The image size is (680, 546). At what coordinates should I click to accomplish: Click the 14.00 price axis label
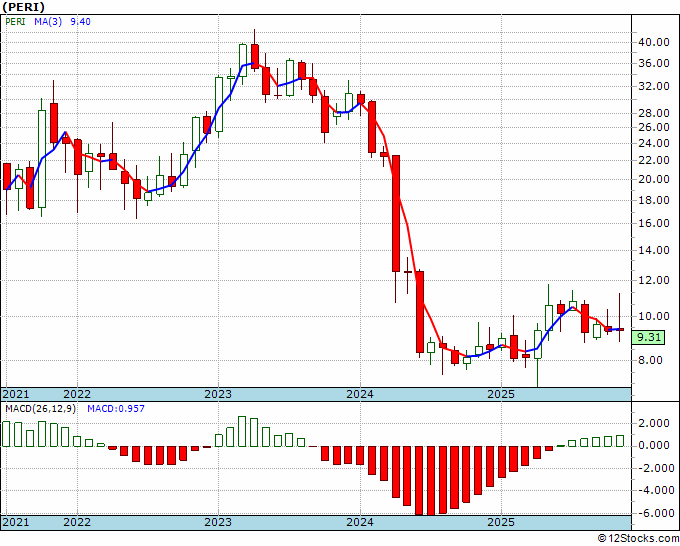tap(654, 250)
